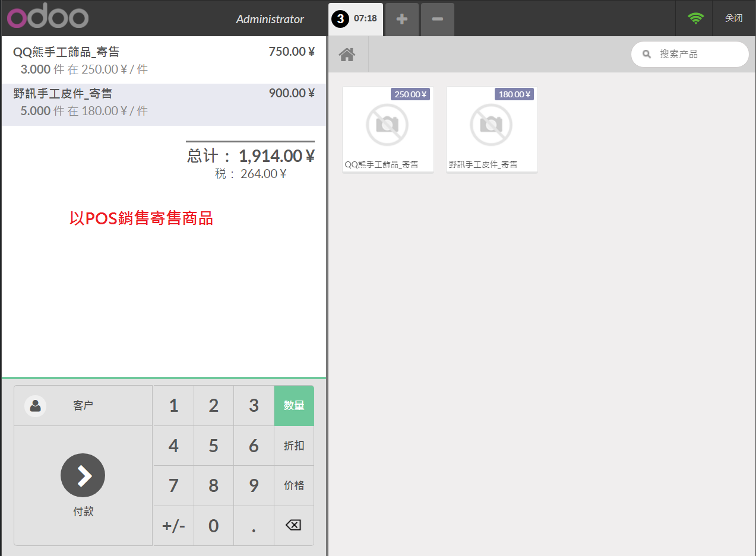
Task: Click the round payment arrow icon
Action: tap(83, 475)
